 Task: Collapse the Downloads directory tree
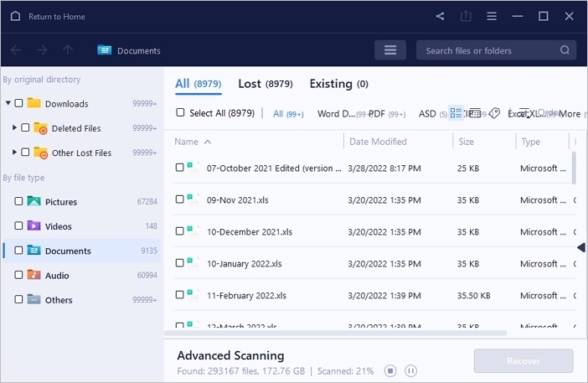(8, 104)
